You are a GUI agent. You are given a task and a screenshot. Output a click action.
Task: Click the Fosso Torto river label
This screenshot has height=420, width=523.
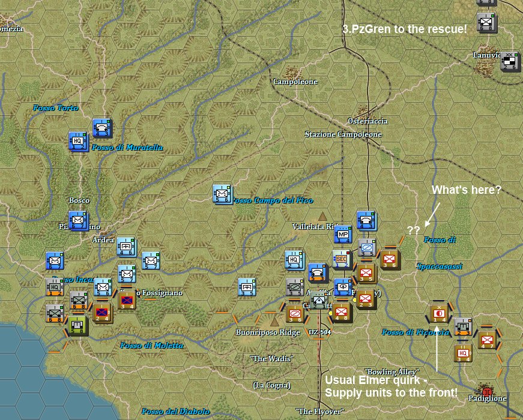(x=55, y=107)
